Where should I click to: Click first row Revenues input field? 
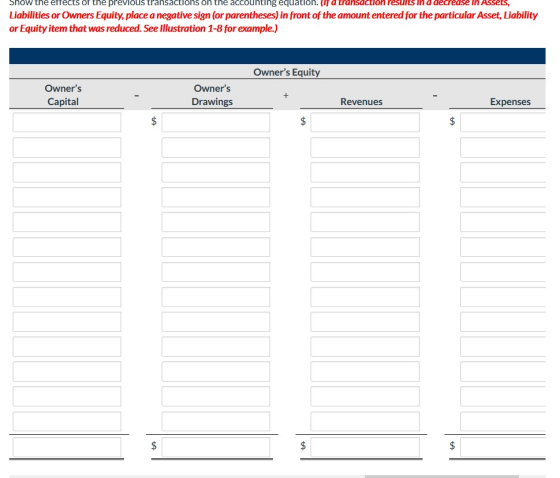365,123
